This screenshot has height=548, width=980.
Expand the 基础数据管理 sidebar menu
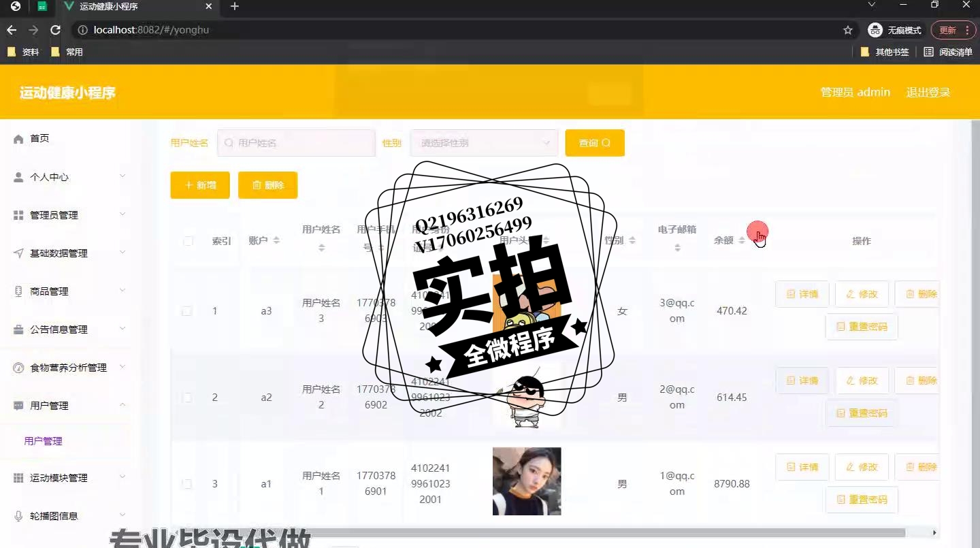pos(71,253)
